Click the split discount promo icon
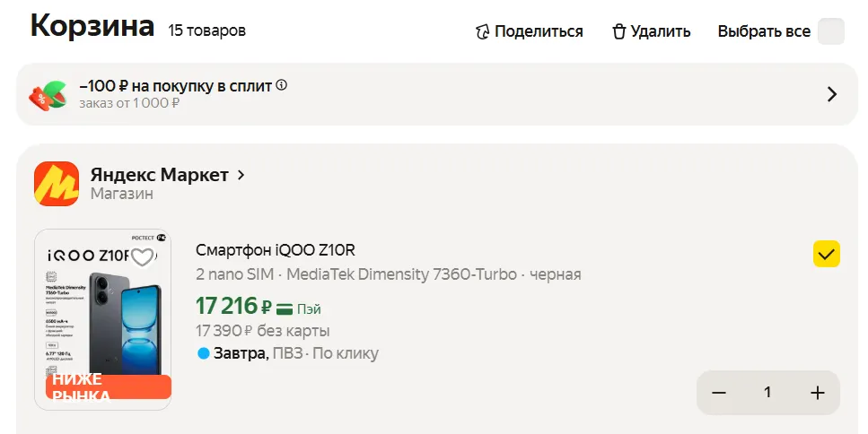This screenshot has height=434, width=868. (x=47, y=94)
